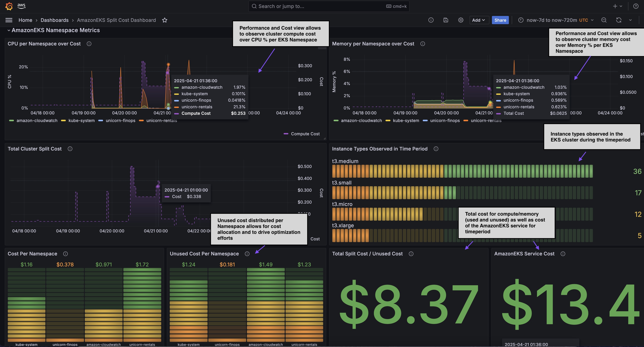644x347 pixels.
Task: Focus the Search or jump to field
Action: click(x=329, y=6)
